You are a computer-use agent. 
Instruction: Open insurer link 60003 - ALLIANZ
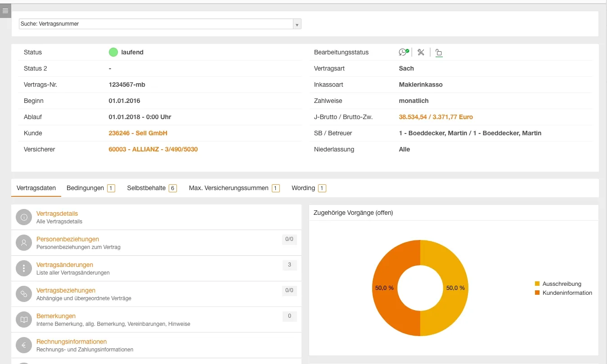point(153,149)
